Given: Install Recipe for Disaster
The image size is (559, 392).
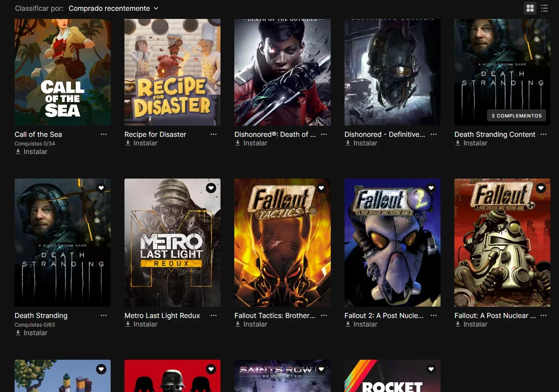Looking at the screenshot, I should click(141, 143).
